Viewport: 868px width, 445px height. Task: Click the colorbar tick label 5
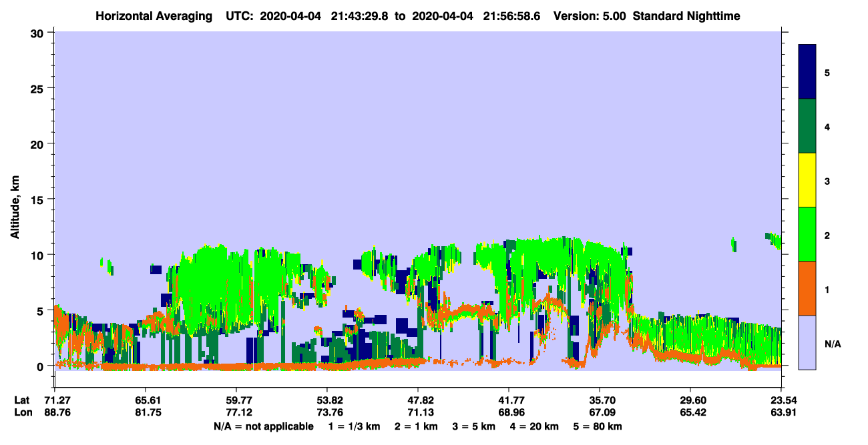[827, 72]
